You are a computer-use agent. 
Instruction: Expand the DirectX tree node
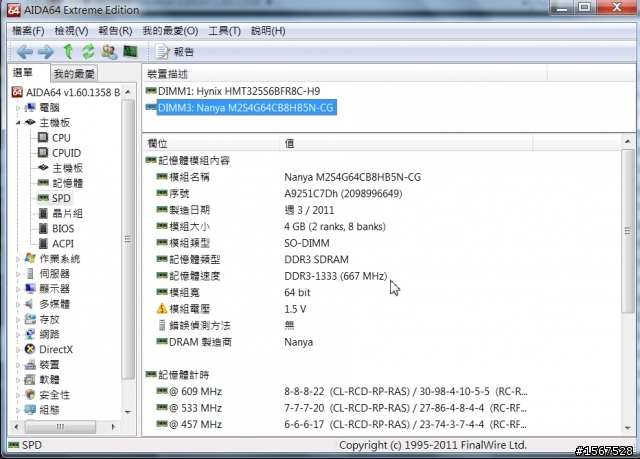(x=18, y=350)
